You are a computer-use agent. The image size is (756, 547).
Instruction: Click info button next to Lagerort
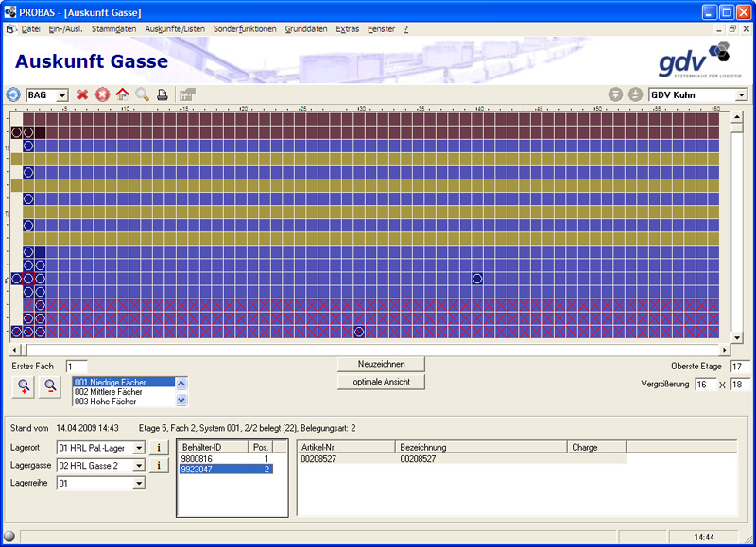pos(159,448)
